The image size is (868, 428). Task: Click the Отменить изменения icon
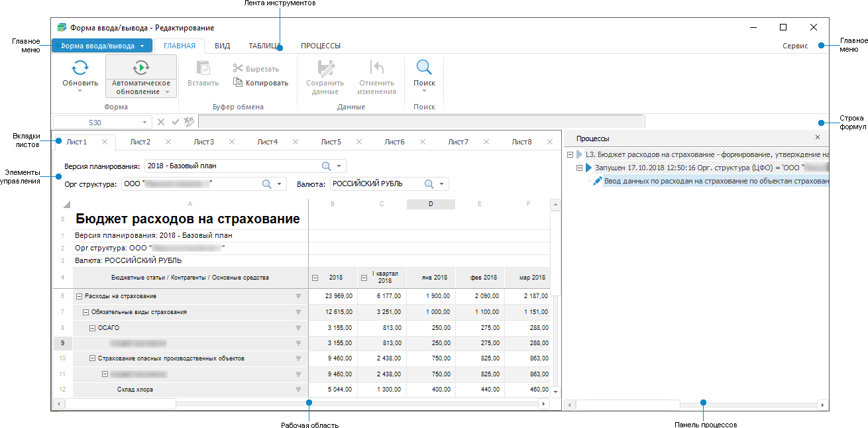(x=377, y=68)
